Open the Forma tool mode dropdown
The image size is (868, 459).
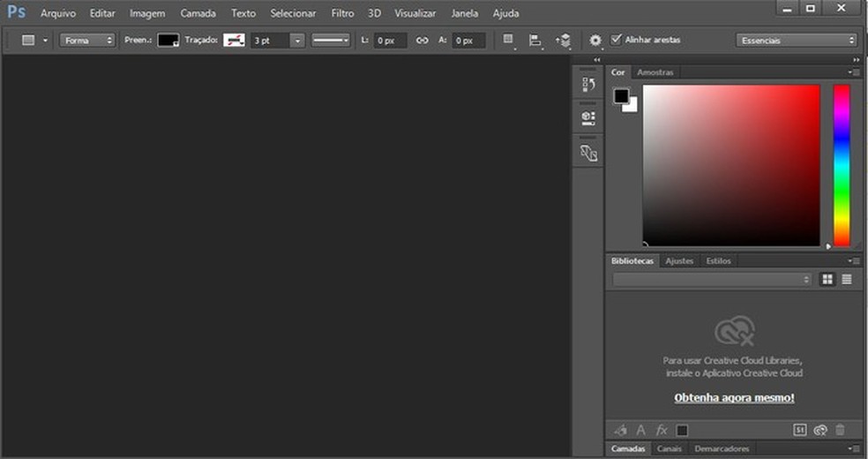(x=87, y=41)
